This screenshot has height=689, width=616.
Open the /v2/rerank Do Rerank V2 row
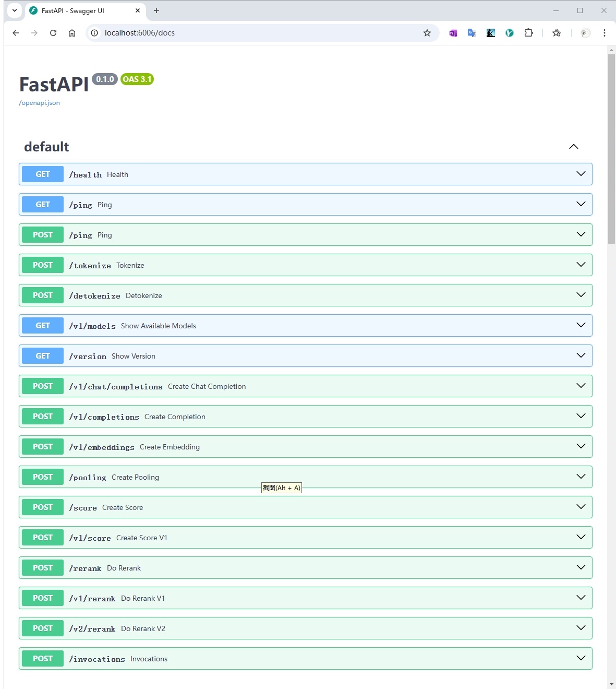[x=306, y=628]
